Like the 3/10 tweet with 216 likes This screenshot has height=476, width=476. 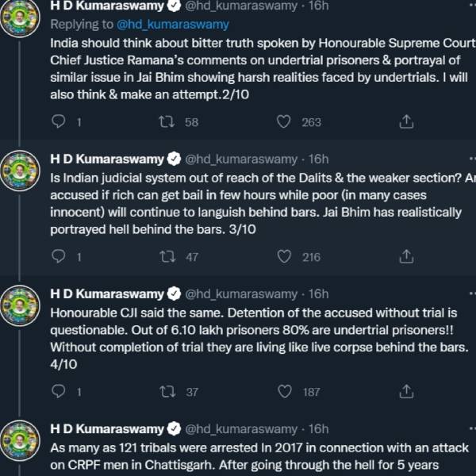coord(284,256)
